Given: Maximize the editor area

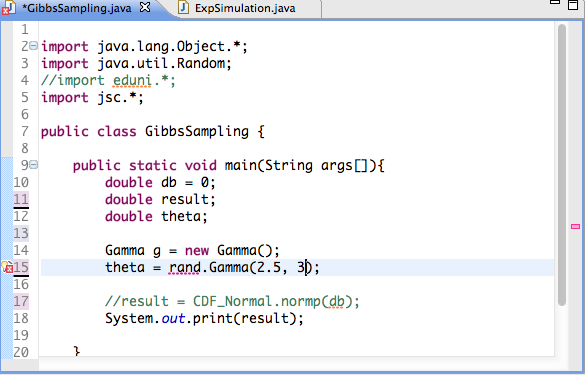Looking at the screenshot, I should coord(573,4).
